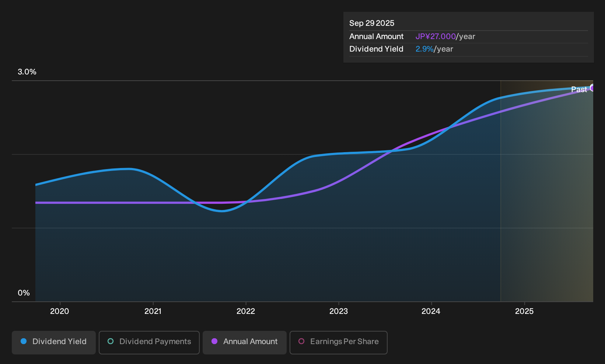
Task: Click the Past label on the chart
Action: 579,90
